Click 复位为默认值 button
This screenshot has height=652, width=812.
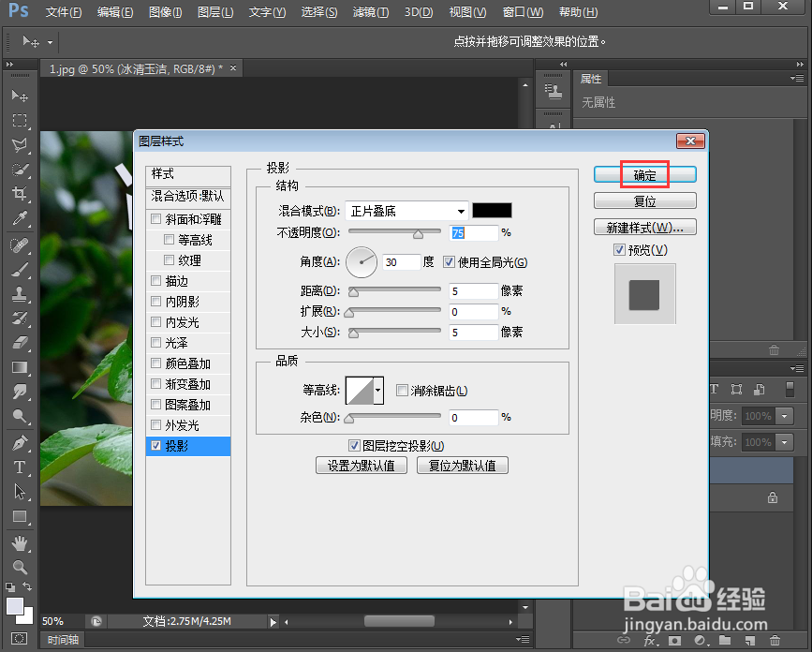coord(462,466)
